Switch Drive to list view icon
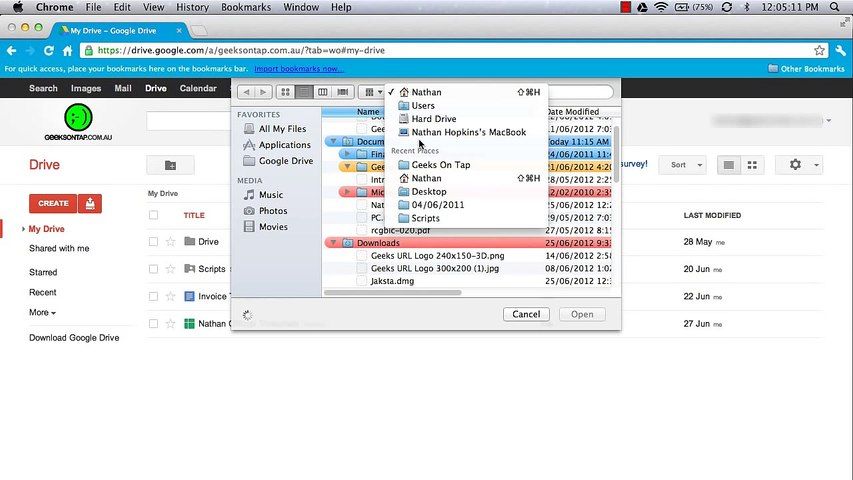The height and width of the screenshot is (480, 853). click(x=729, y=165)
